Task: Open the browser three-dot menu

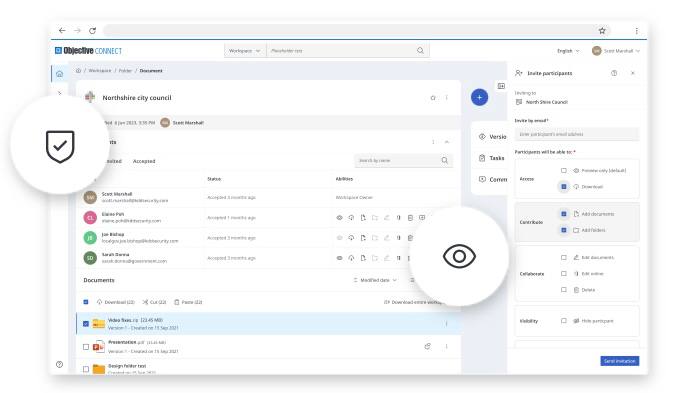Action: coord(637,31)
